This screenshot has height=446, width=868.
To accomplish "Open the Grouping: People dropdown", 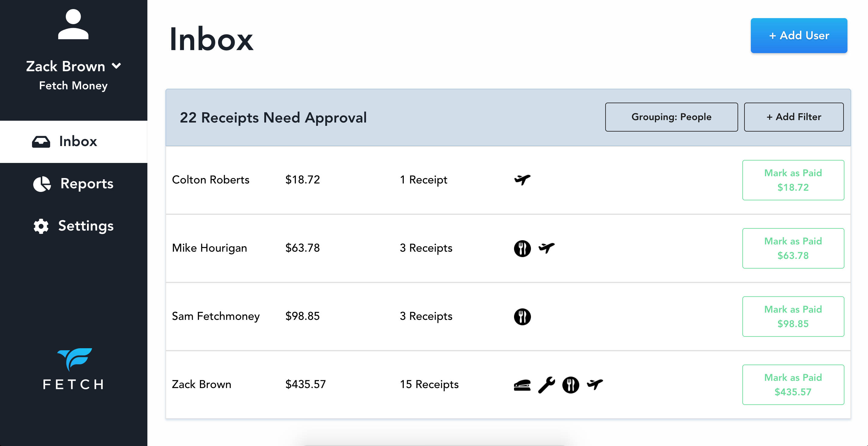I will 672,117.
